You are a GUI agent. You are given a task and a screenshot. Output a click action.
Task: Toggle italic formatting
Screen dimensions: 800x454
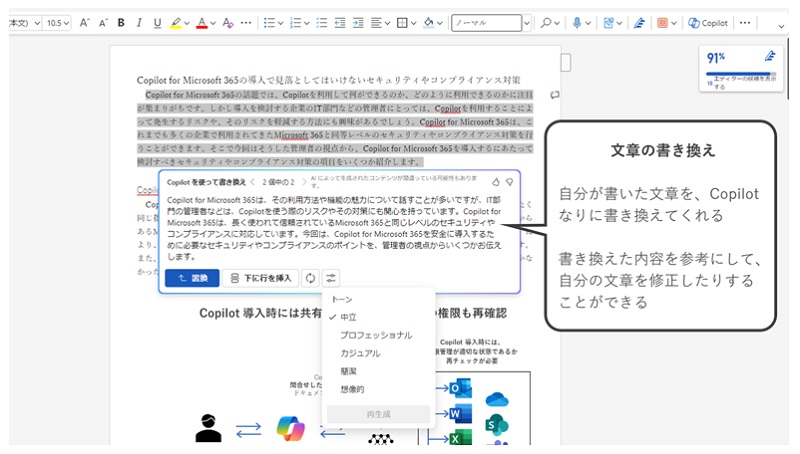pyautogui.click(x=139, y=23)
